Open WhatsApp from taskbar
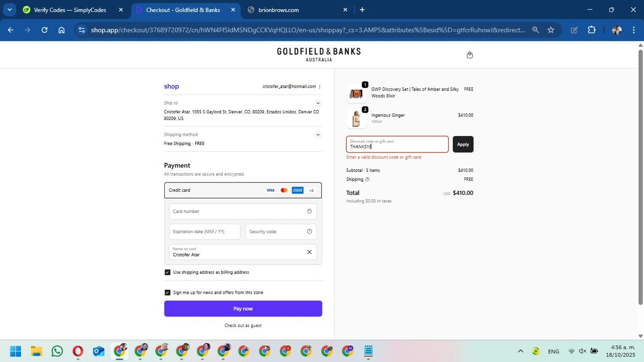 click(x=57, y=351)
